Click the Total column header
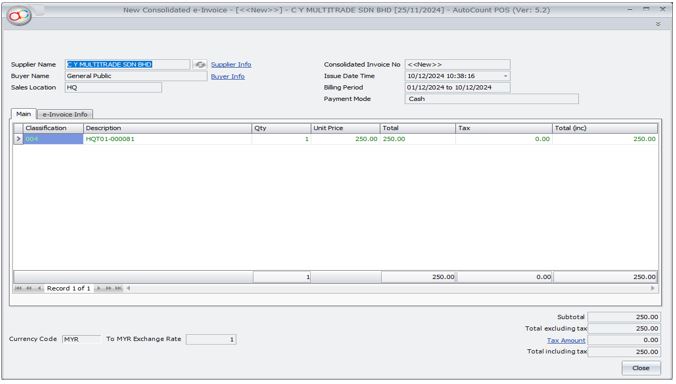This screenshot has width=676, height=384. [x=418, y=128]
